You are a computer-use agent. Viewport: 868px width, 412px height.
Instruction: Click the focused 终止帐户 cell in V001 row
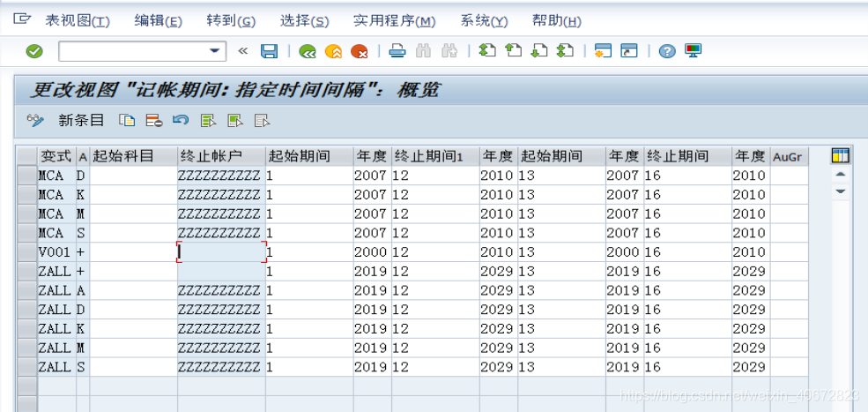click(x=221, y=252)
